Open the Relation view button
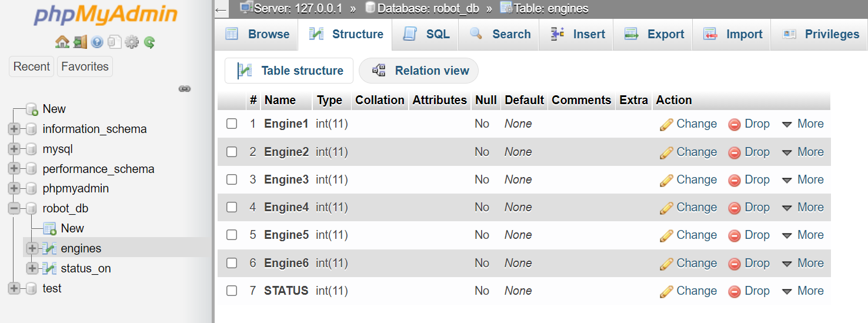868x323 pixels. (419, 71)
